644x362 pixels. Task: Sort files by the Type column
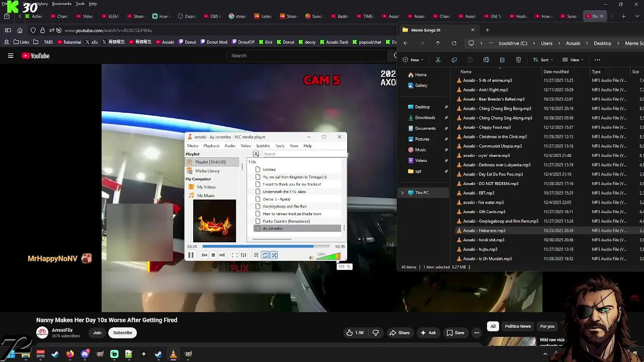pos(596,72)
